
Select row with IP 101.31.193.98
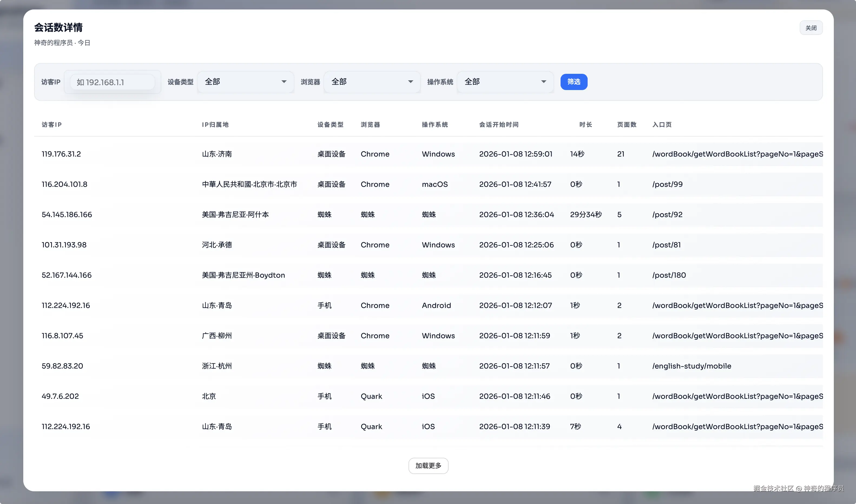point(64,244)
